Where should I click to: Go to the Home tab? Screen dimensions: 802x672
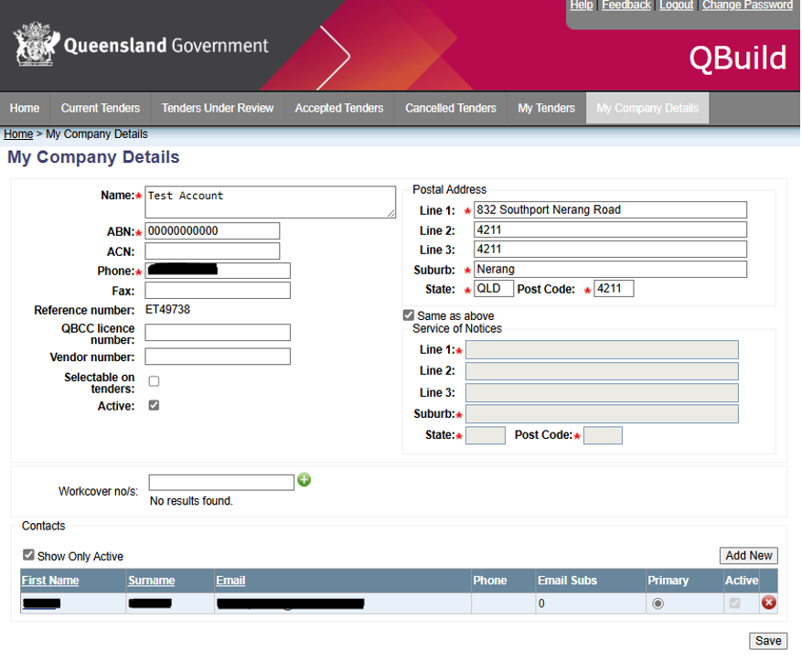click(x=25, y=108)
